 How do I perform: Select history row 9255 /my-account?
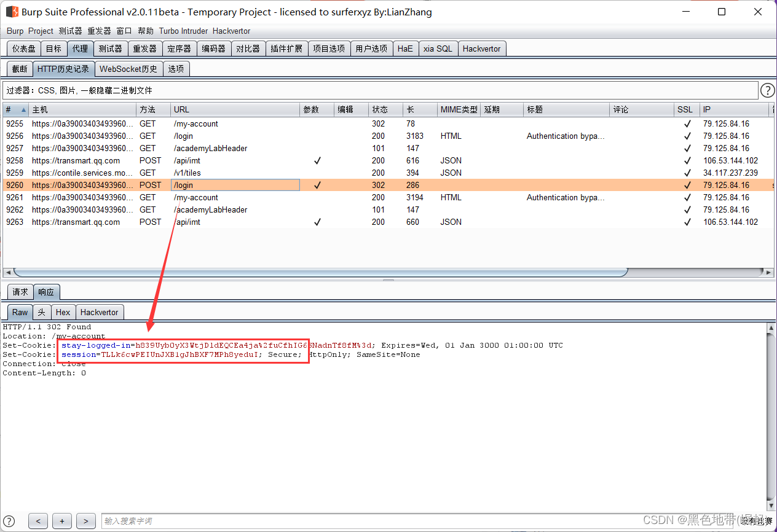coord(388,123)
